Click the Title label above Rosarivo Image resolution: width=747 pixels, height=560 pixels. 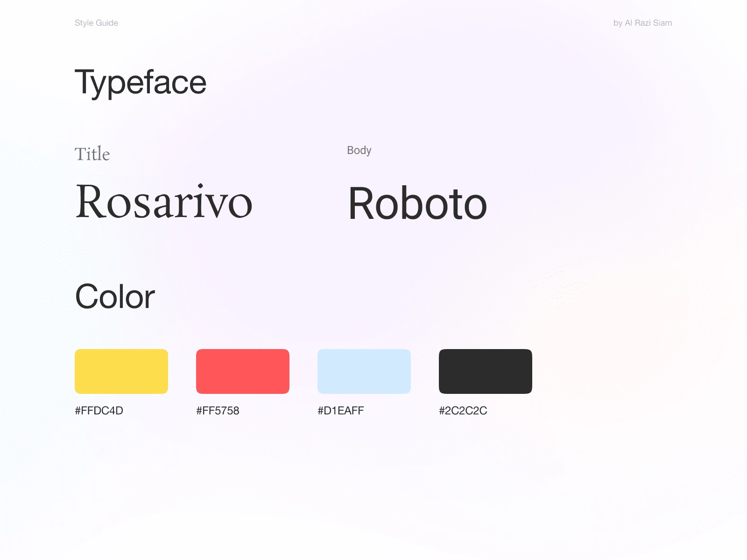92,154
